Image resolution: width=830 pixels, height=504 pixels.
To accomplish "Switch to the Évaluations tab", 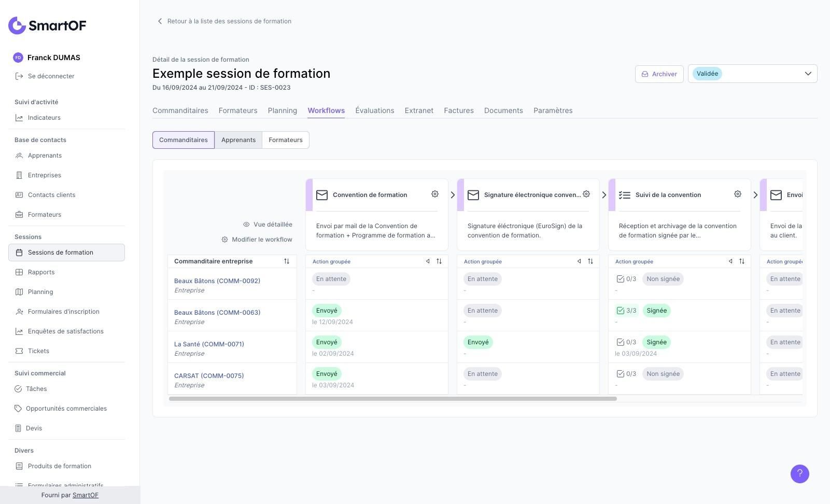I will [374, 110].
